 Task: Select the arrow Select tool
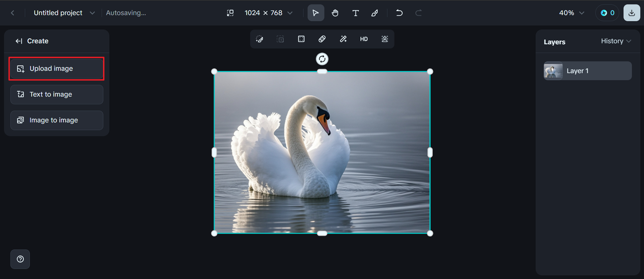pyautogui.click(x=316, y=13)
